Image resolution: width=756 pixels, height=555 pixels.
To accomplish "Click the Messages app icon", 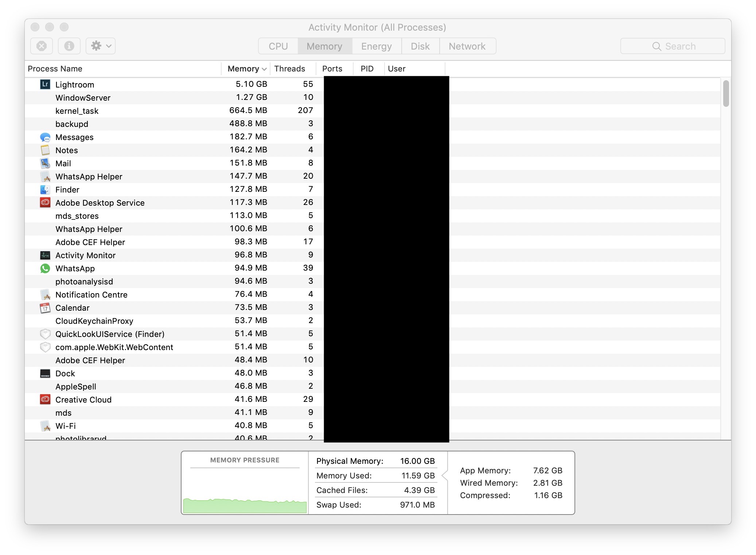I will [x=45, y=137].
